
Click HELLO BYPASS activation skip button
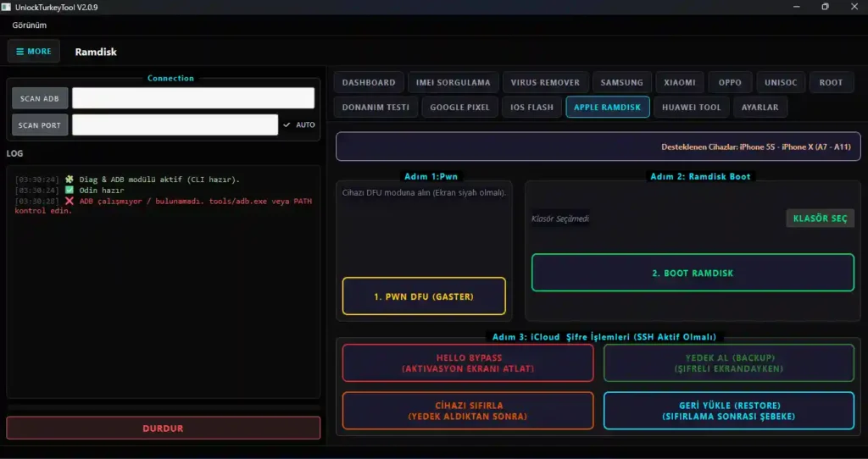pyautogui.click(x=468, y=362)
